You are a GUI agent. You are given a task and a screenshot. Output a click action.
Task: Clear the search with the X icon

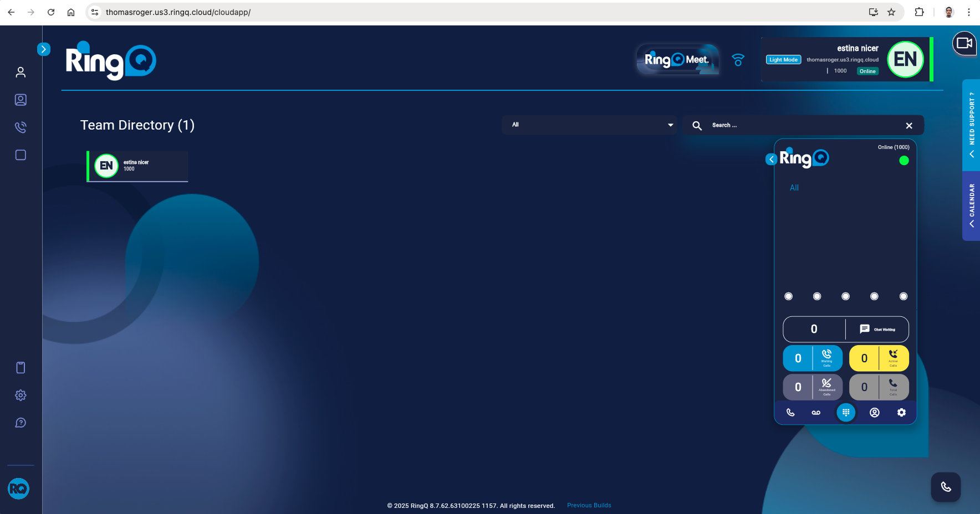click(909, 126)
